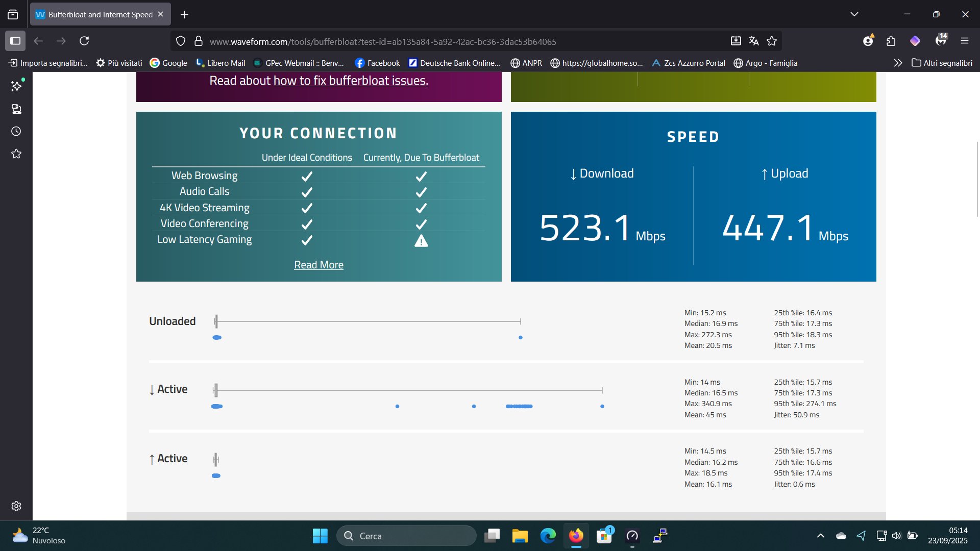Expand the list all tabs chevron
Screen dimensions: 980x551
pyautogui.click(x=854, y=14)
